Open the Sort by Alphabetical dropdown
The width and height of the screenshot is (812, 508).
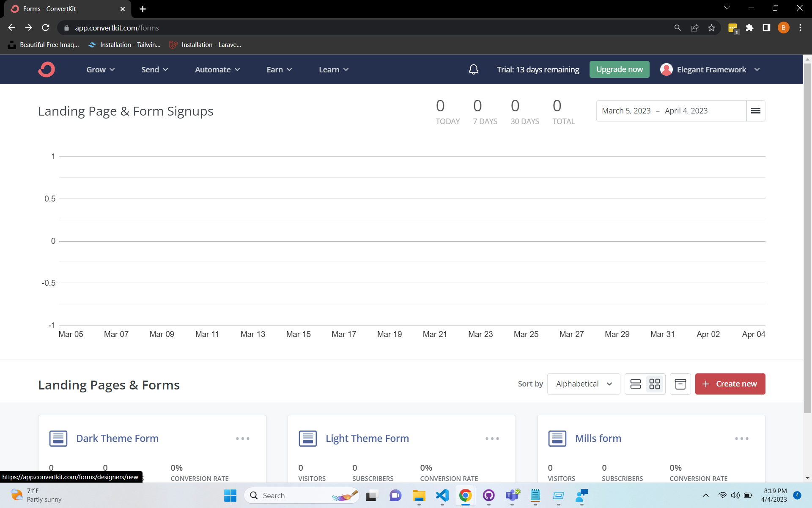click(x=584, y=384)
